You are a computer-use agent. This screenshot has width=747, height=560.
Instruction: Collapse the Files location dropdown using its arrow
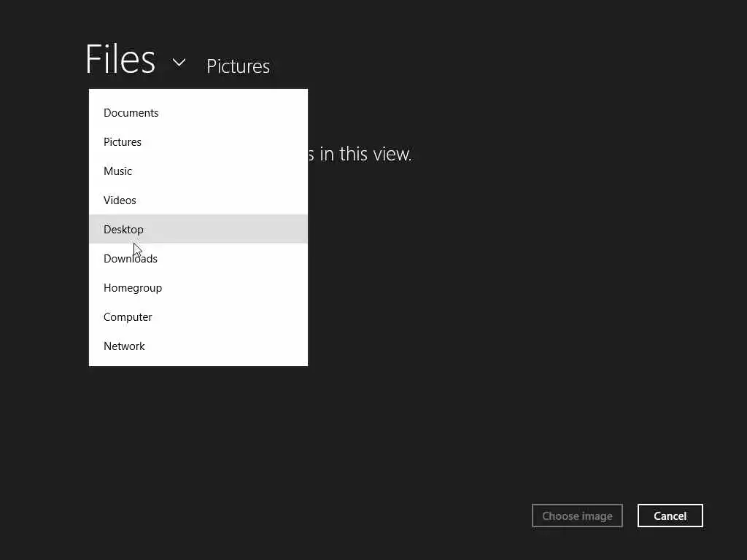179,63
